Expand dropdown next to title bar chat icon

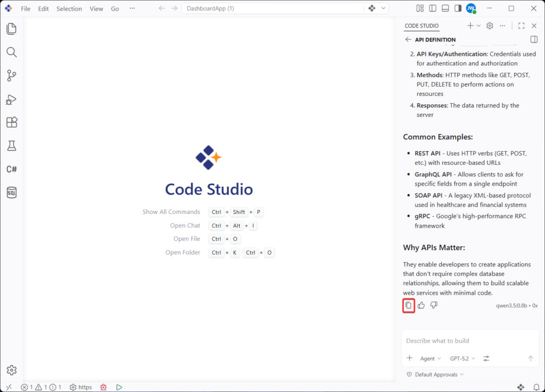tap(383, 9)
